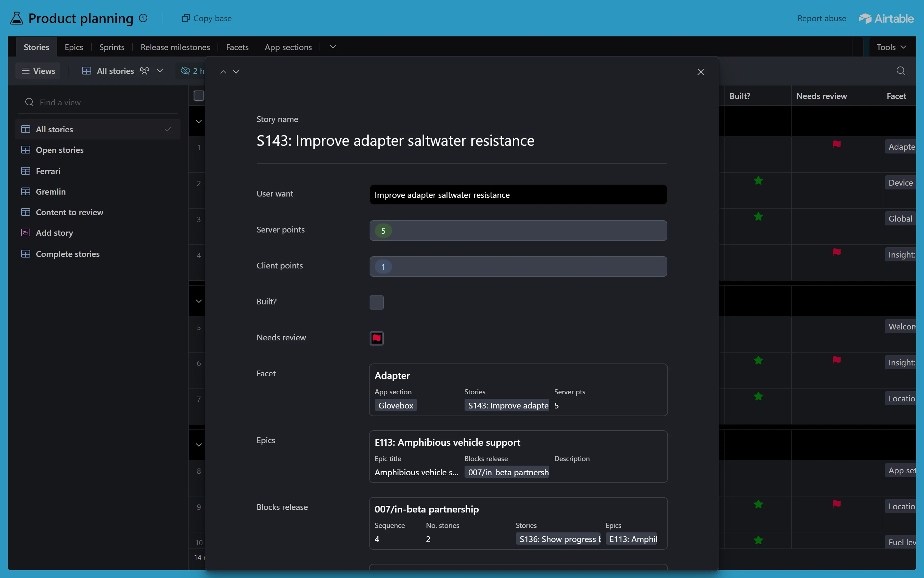Tick the select-all rows checkbox
The width and height of the screenshot is (924, 578).
pos(199,96)
